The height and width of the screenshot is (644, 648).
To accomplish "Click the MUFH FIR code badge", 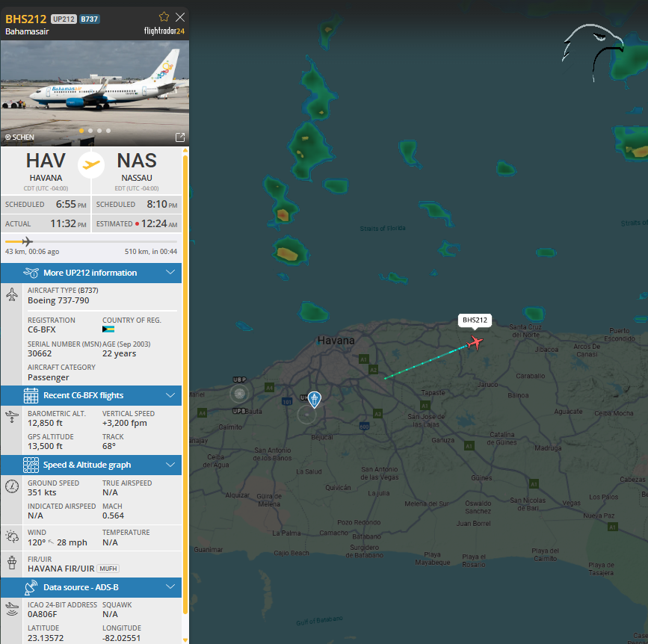I will pyautogui.click(x=108, y=569).
